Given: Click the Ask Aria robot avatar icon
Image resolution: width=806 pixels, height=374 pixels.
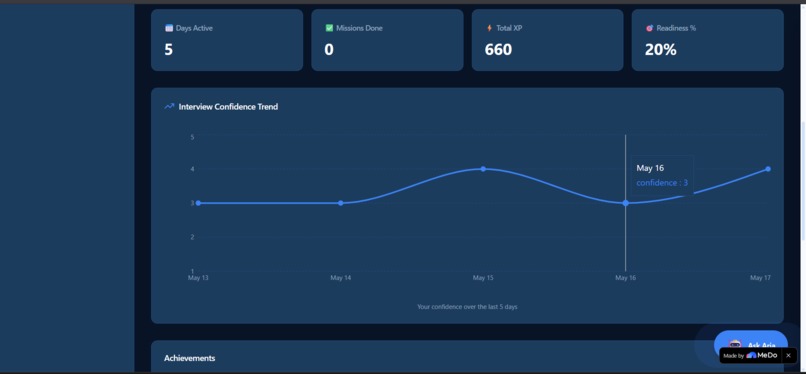Looking at the screenshot, I should coord(735,345).
